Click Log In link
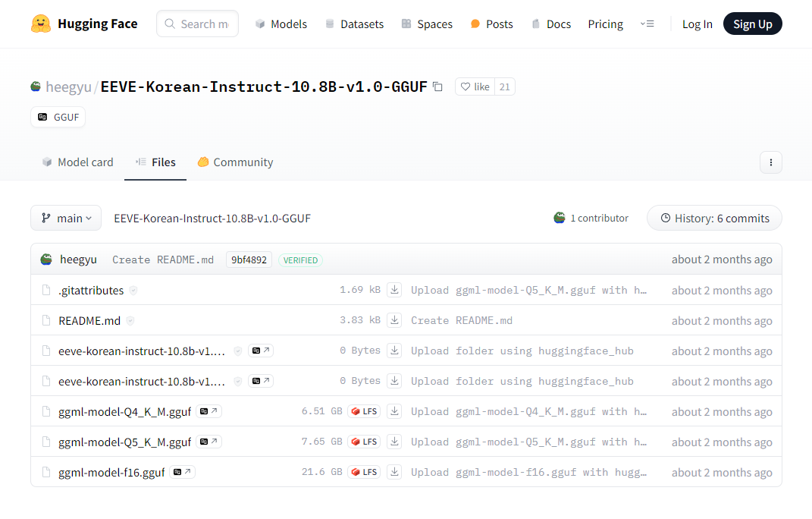The image size is (812, 519). pyautogui.click(x=697, y=24)
